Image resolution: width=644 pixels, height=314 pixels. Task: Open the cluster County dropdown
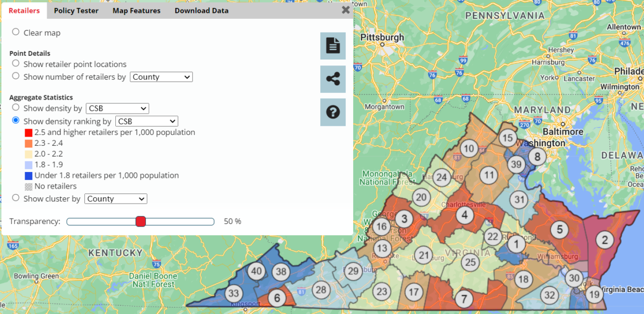[115, 198]
